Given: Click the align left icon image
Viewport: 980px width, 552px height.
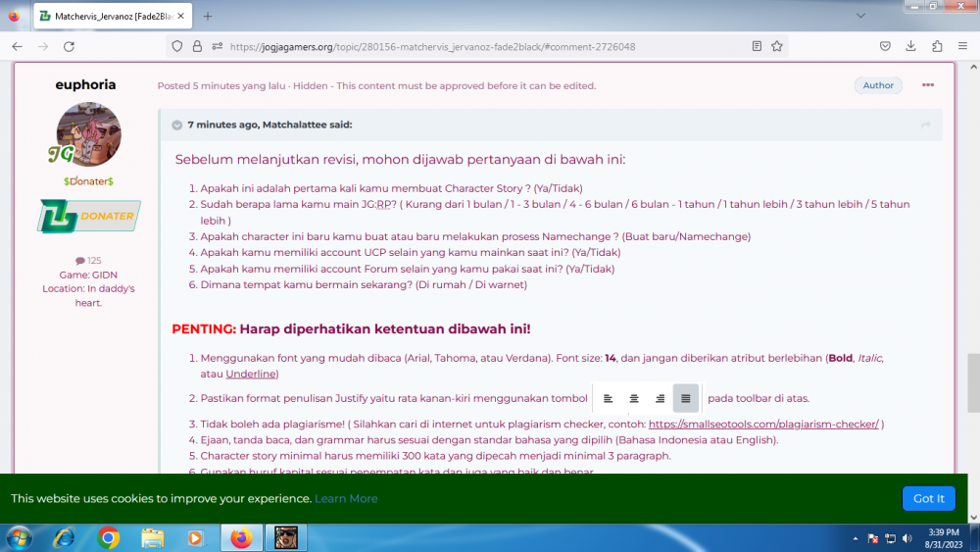Looking at the screenshot, I should (x=608, y=398).
